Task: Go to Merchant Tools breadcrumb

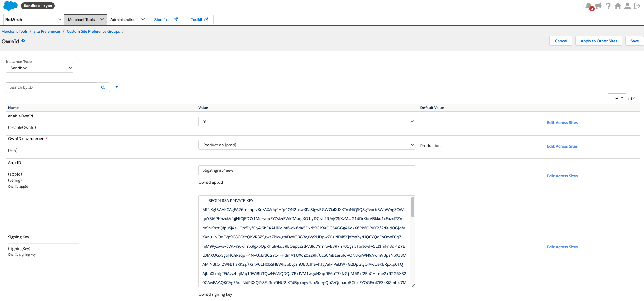Action: point(15,31)
